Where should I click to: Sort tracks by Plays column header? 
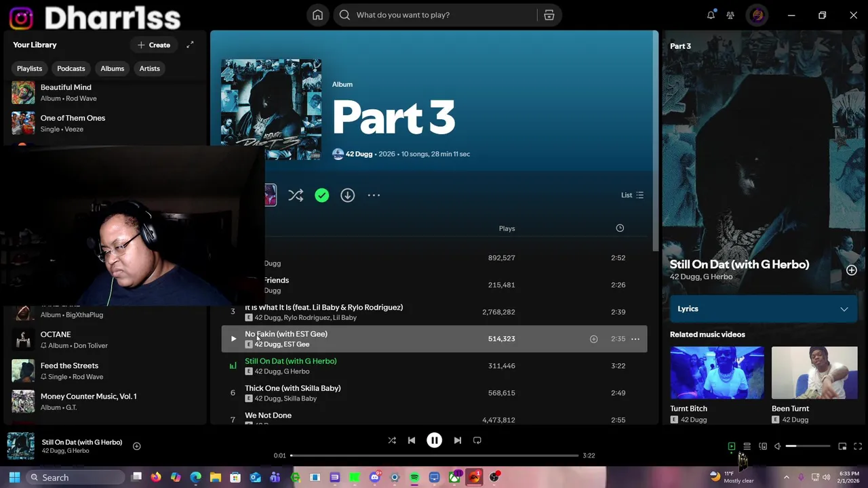[507, 228]
